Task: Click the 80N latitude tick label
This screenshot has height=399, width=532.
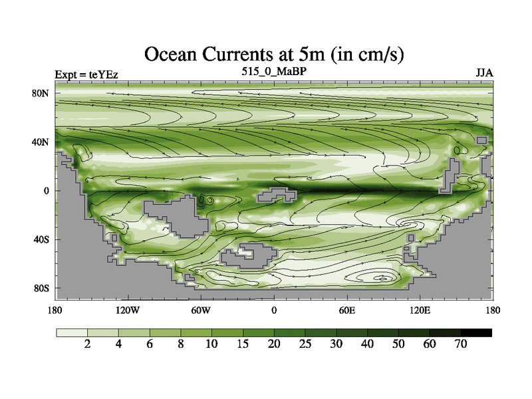Action: 43,94
